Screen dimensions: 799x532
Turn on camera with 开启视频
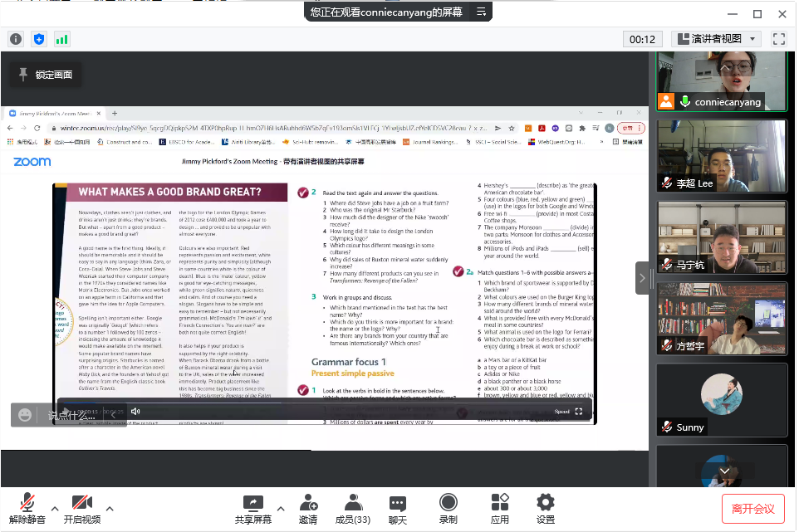click(x=81, y=508)
